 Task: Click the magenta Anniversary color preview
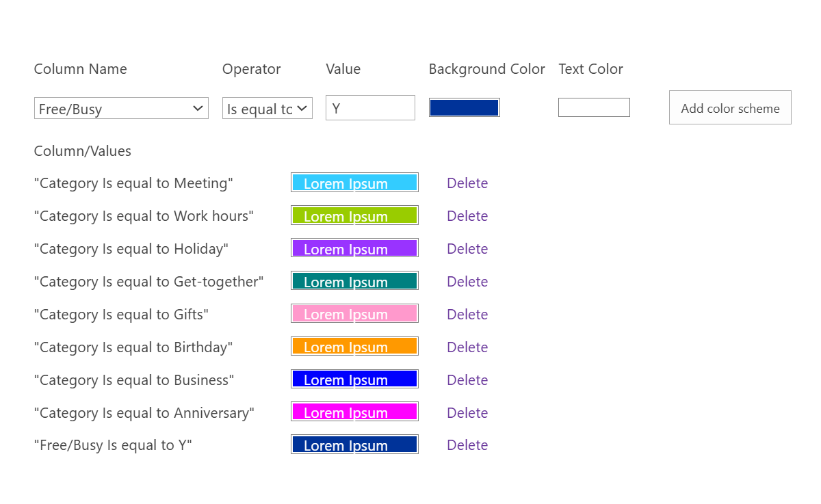[x=354, y=412]
